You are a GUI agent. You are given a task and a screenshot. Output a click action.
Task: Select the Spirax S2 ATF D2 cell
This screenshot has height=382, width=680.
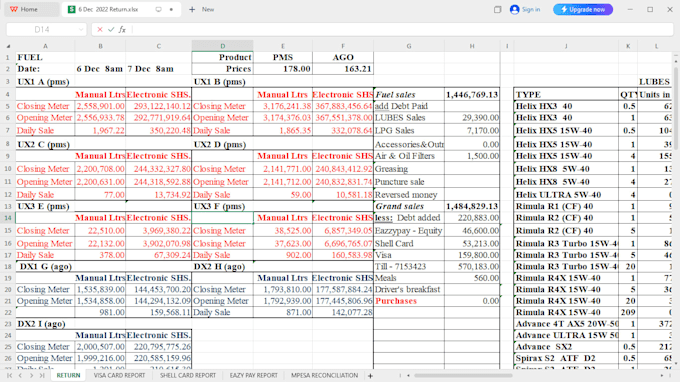pos(566,358)
